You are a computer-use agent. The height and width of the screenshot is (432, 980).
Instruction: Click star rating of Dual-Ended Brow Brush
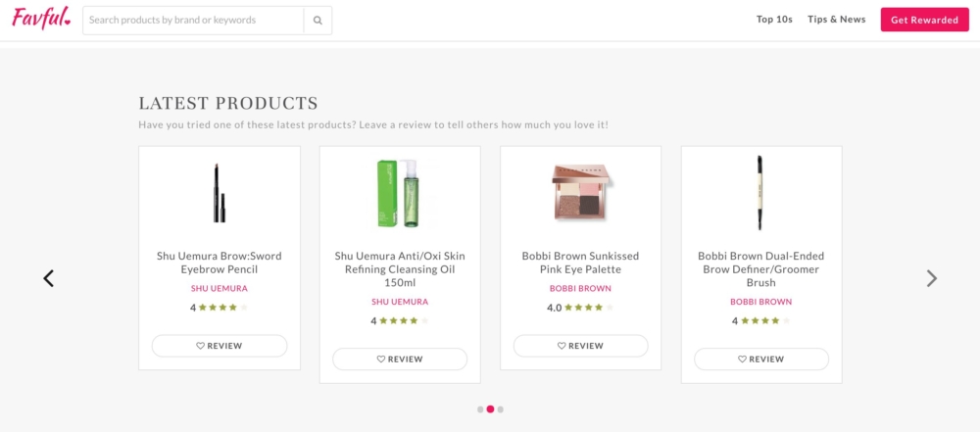pyautogui.click(x=765, y=321)
